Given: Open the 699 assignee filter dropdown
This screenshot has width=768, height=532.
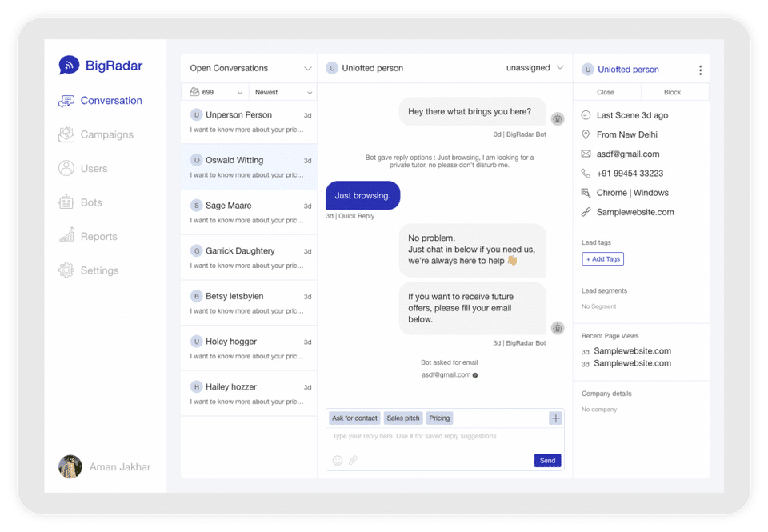Looking at the screenshot, I should 216,92.
